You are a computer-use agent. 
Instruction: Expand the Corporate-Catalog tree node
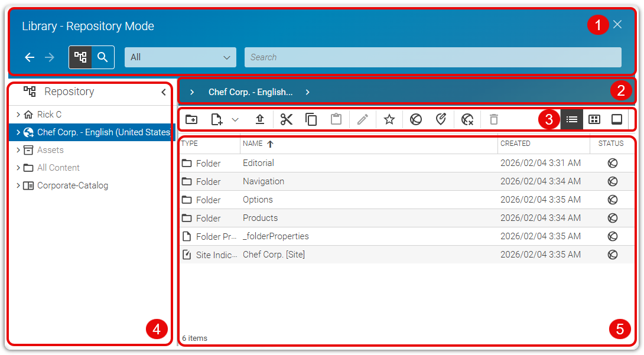(x=18, y=185)
